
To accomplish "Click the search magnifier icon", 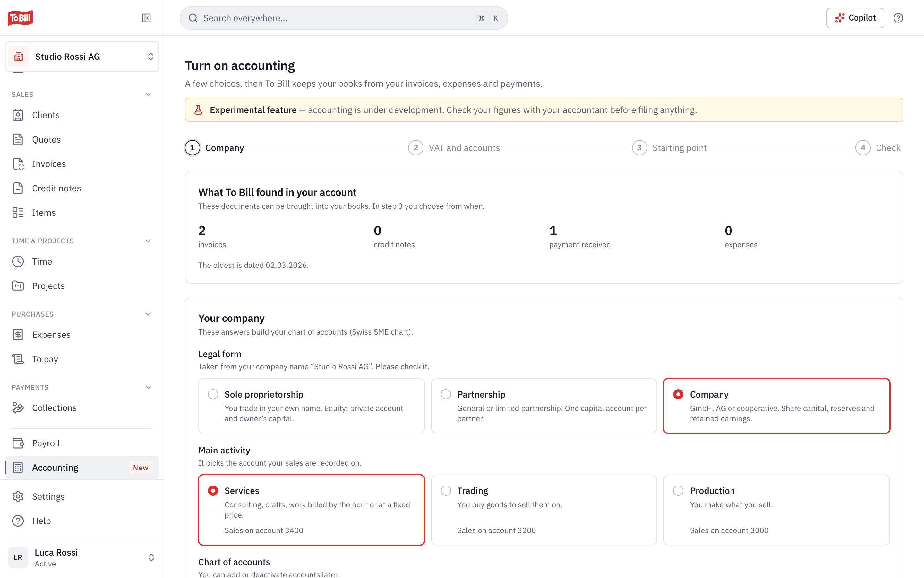I will (193, 18).
